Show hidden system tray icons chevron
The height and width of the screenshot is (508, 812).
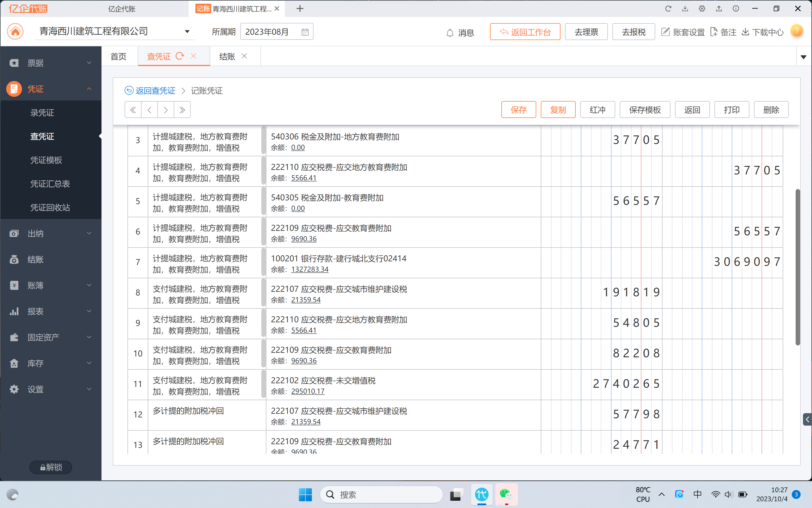tap(662, 494)
